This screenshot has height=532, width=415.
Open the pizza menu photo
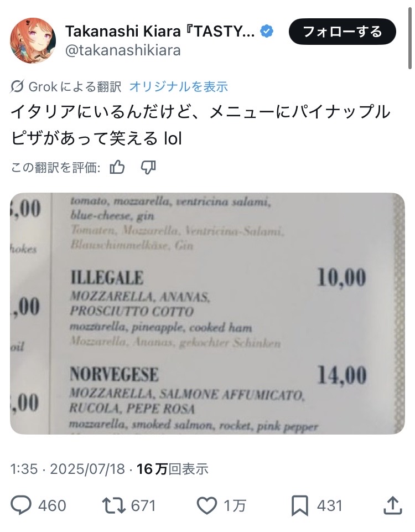pos(207,313)
